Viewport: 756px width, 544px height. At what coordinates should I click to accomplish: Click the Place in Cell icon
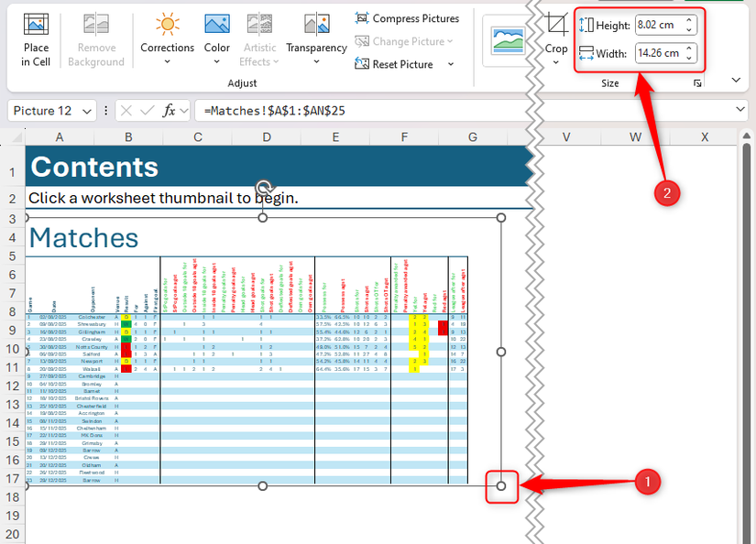pyautogui.click(x=37, y=26)
